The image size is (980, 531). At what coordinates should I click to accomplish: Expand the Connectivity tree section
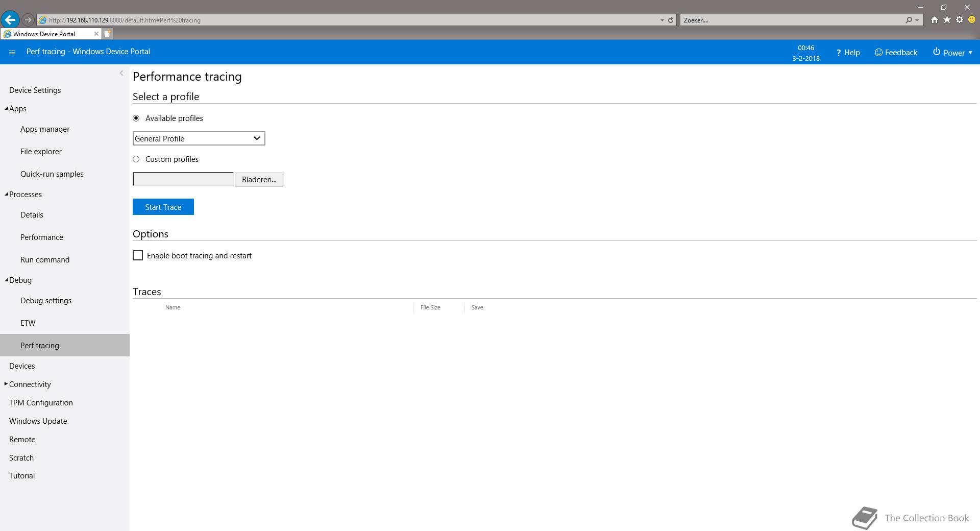click(x=6, y=384)
